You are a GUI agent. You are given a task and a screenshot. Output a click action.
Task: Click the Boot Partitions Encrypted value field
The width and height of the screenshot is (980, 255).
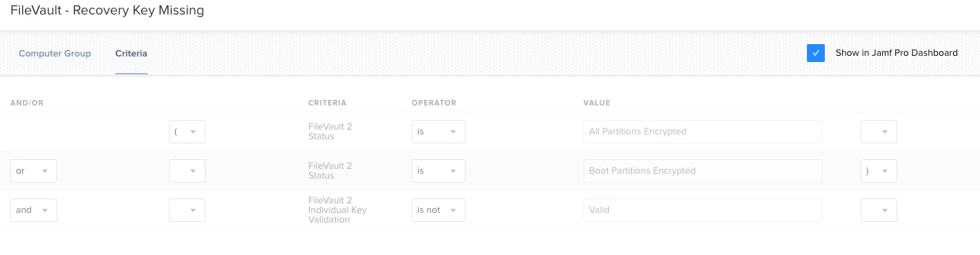(703, 171)
